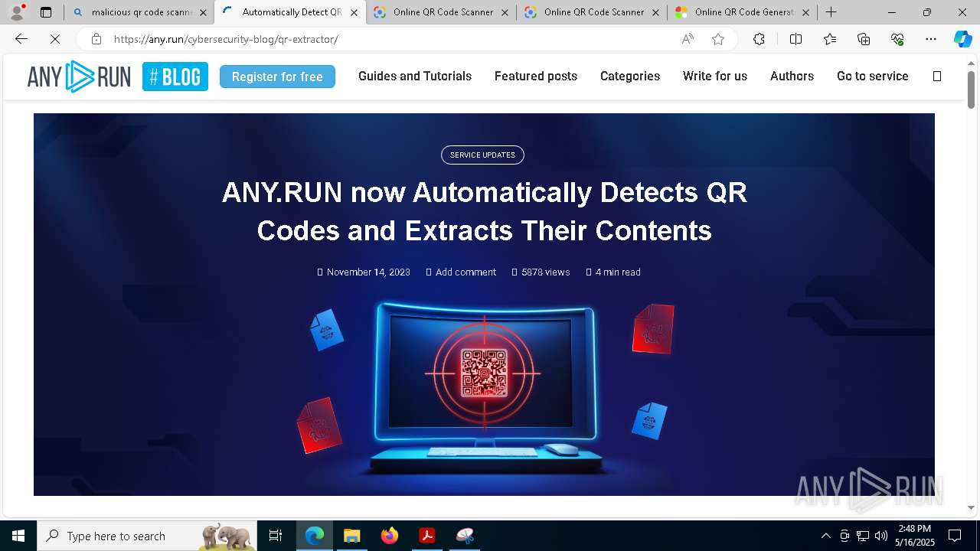Click the Edge icon on the taskbar
980x551 pixels.
point(315,536)
